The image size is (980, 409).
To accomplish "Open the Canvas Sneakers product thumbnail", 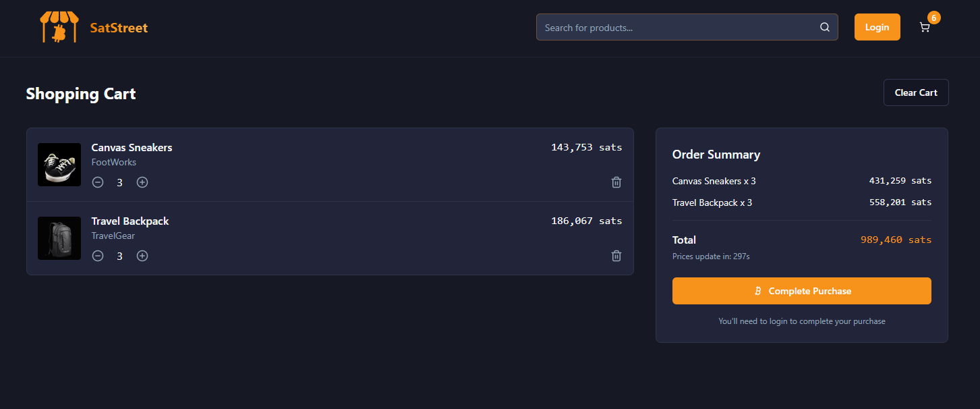I will (59, 165).
